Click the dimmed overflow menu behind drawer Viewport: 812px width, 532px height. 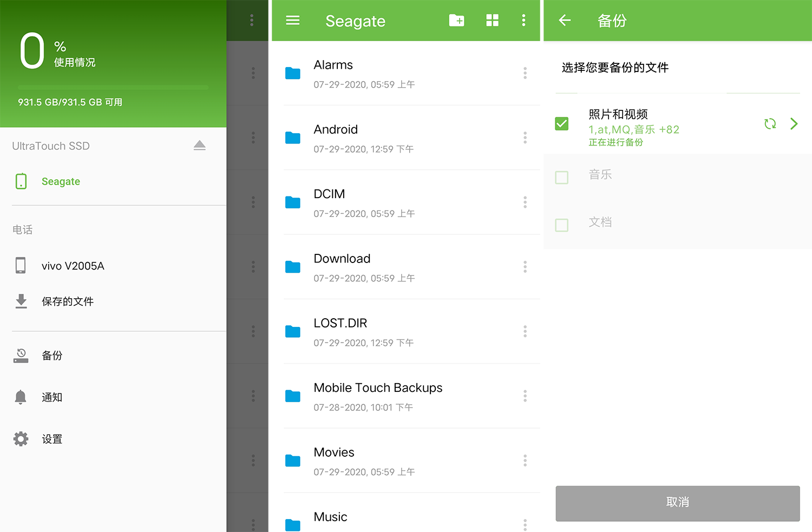pos(252,20)
